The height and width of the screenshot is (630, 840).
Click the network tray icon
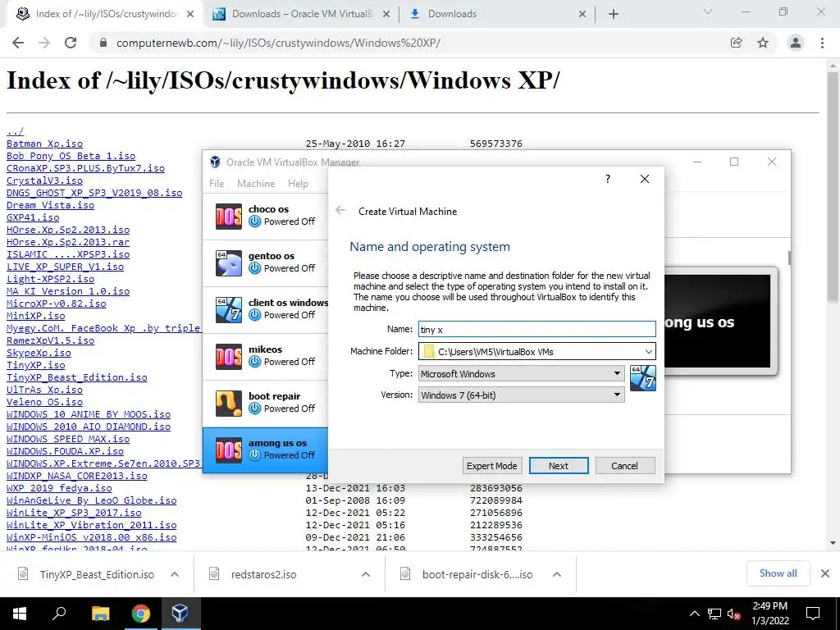714,614
